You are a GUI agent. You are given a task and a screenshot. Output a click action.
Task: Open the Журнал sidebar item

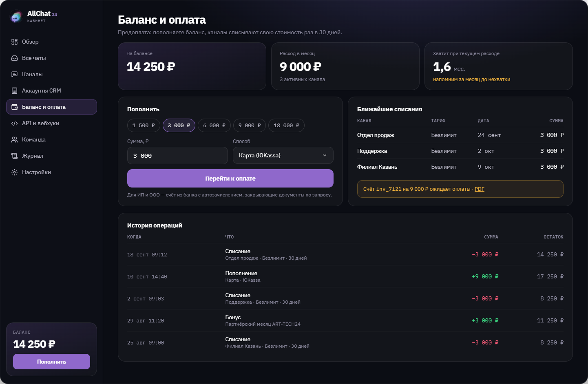tap(51, 156)
